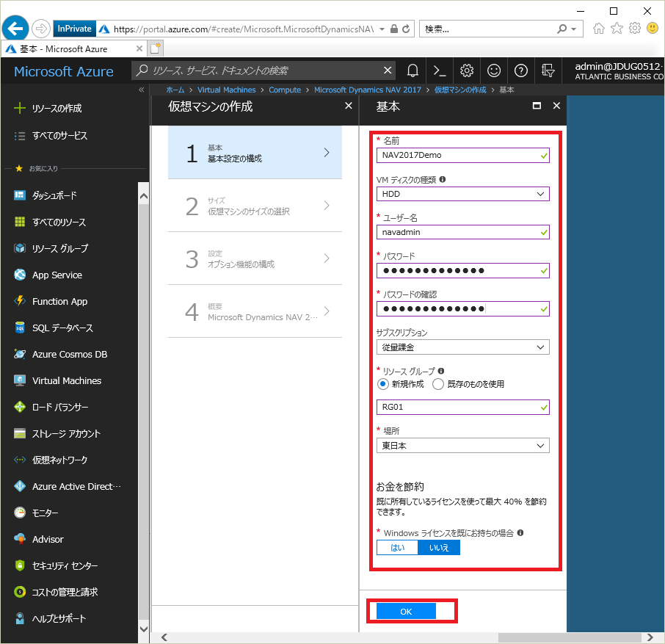The height and width of the screenshot is (644, 665).
Task: Maximize the 基本 blade
Action: [x=537, y=106]
